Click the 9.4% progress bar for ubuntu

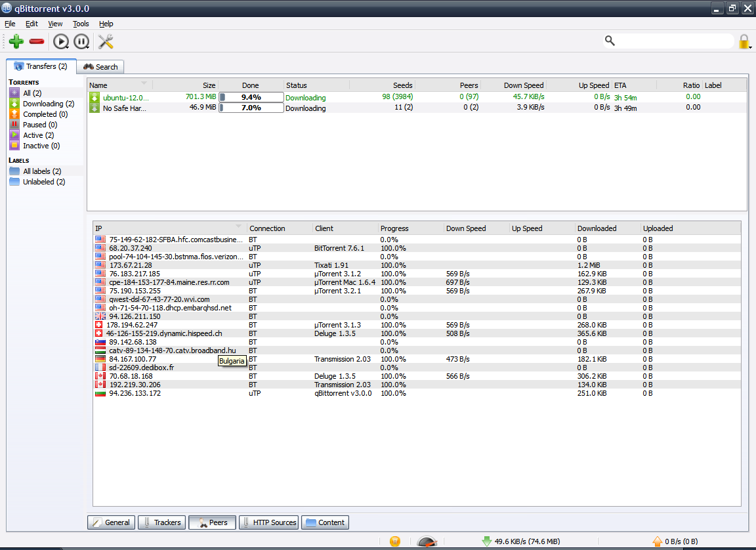click(x=251, y=97)
